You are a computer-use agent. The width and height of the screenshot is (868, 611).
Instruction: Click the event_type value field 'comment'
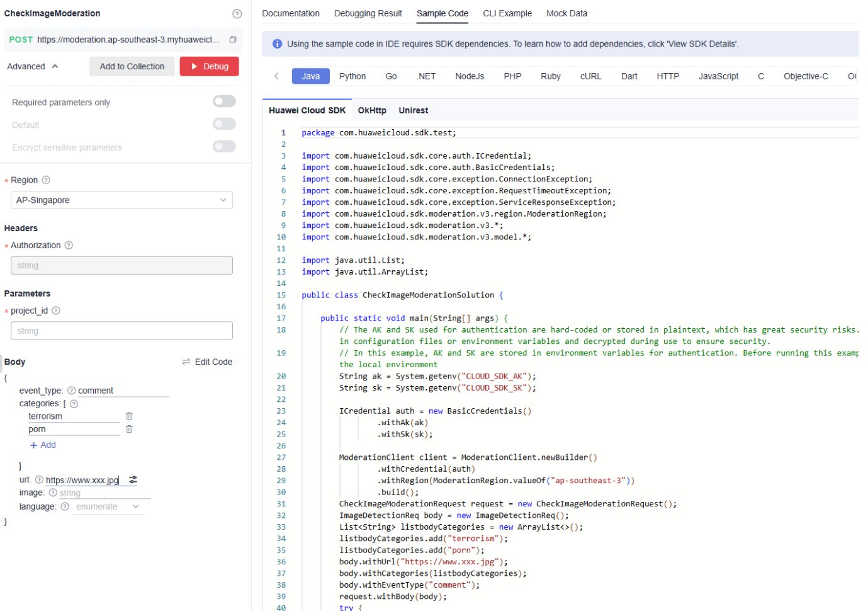123,391
